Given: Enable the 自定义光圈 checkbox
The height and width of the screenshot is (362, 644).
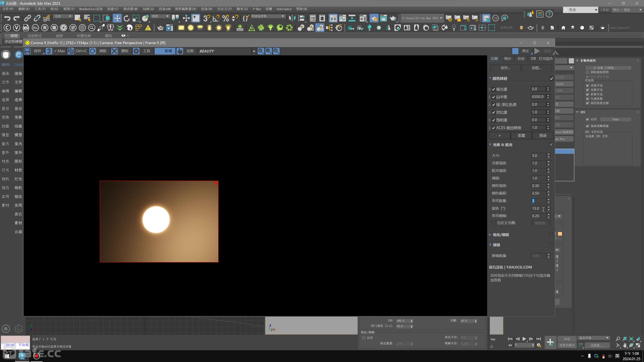Looking at the screenshot, I should pos(494,223).
